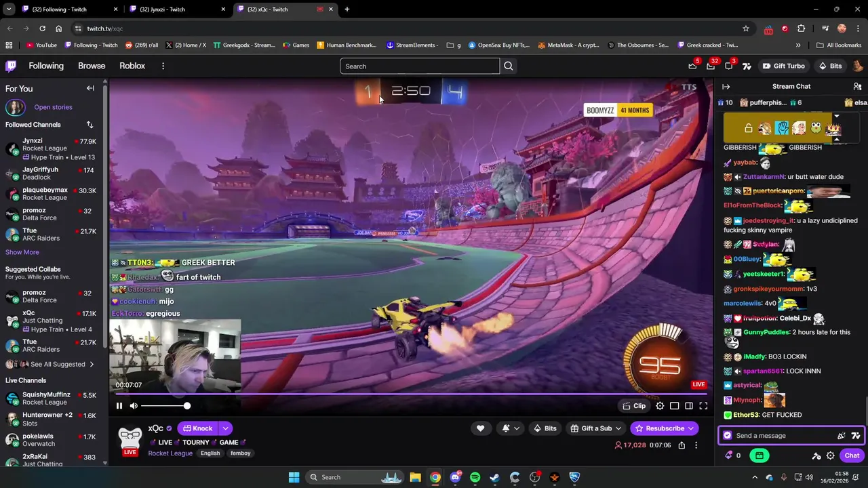Image resolution: width=868 pixels, height=488 pixels.
Task: Enter theatre mode on player
Action: 689,406
